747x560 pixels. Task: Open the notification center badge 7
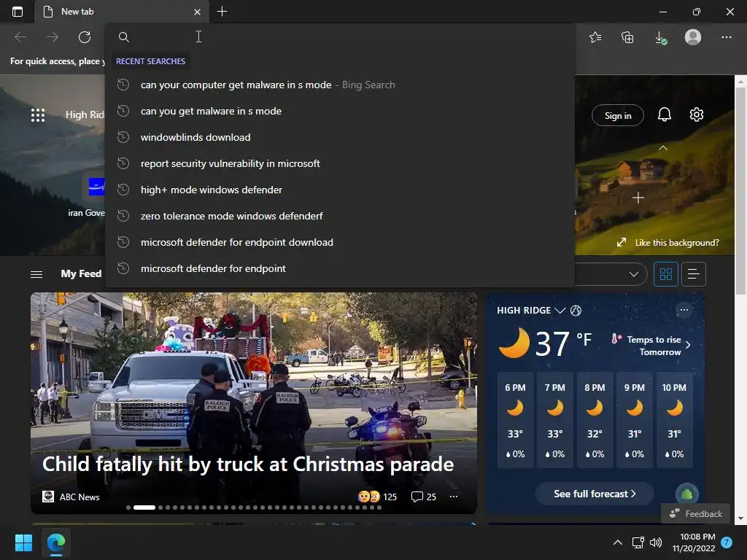click(x=727, y=542)
